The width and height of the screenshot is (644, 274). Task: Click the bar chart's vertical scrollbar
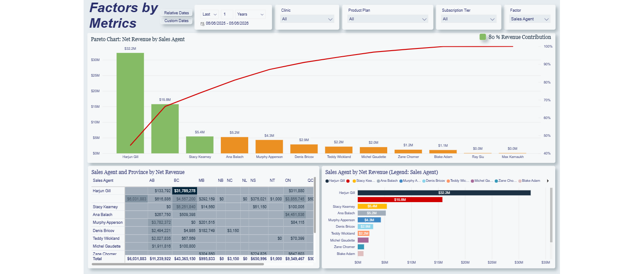pos(551,215)
